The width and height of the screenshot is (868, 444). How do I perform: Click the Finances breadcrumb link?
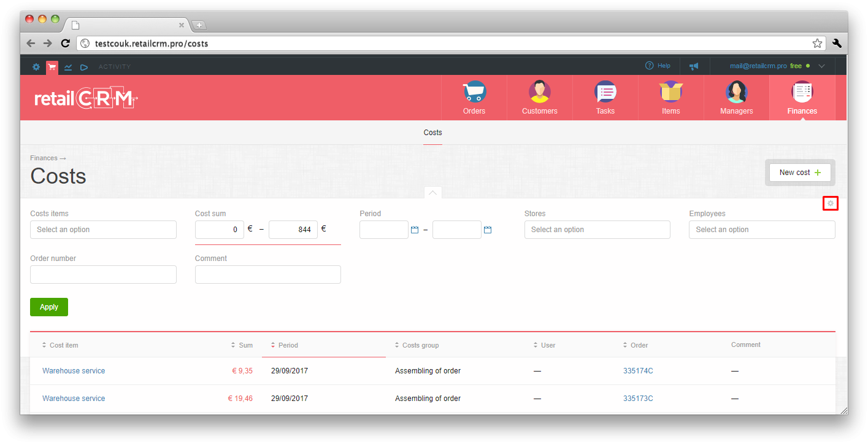(x=44, y=158)
